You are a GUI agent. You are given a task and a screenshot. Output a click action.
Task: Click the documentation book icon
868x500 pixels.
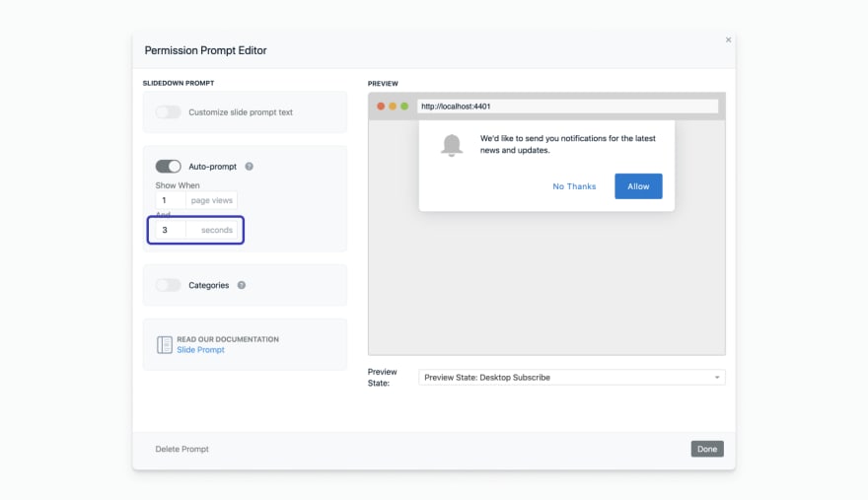165,344
